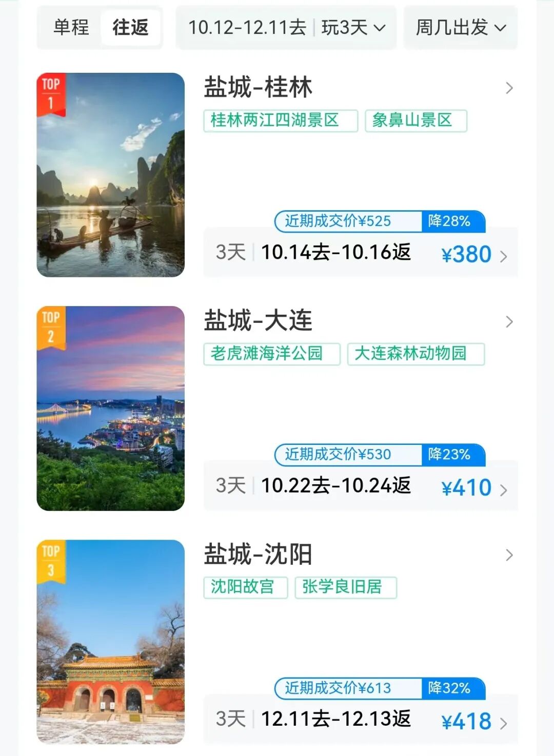
Task: Click the chevron arrow beside 盐城-桂林
Action: pyautogui.click(x=509, y=88)
